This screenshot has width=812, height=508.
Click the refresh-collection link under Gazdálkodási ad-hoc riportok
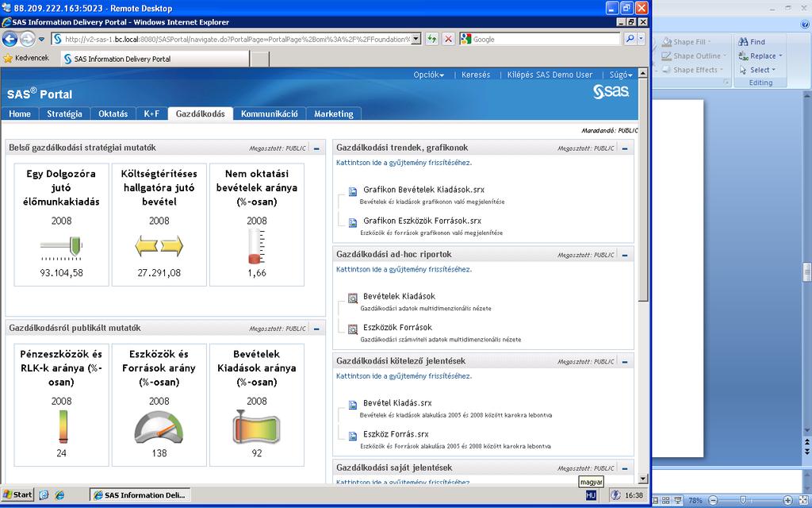pos(404,270)
